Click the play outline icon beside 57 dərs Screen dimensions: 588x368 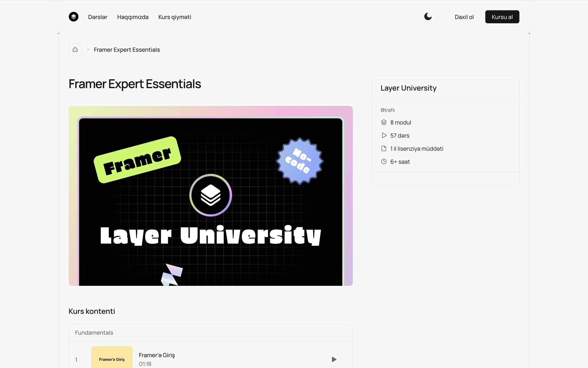[384, 135]
